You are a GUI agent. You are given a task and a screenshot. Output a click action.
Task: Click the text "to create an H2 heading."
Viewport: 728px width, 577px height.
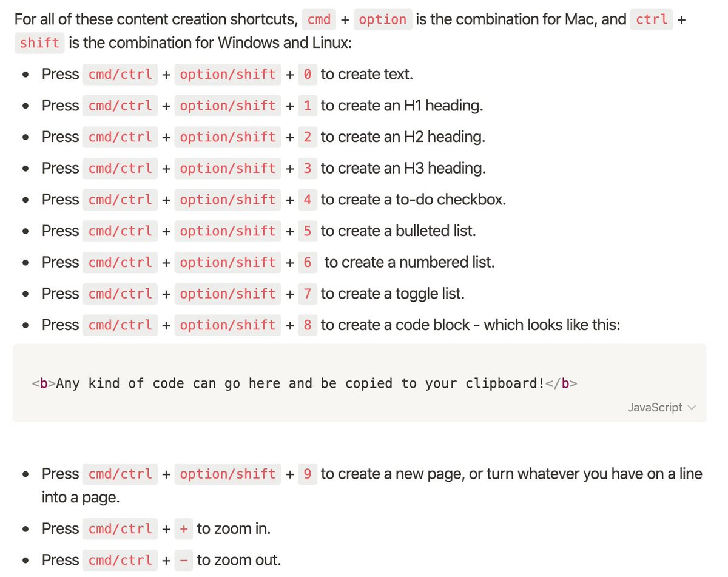pos(403,137)
